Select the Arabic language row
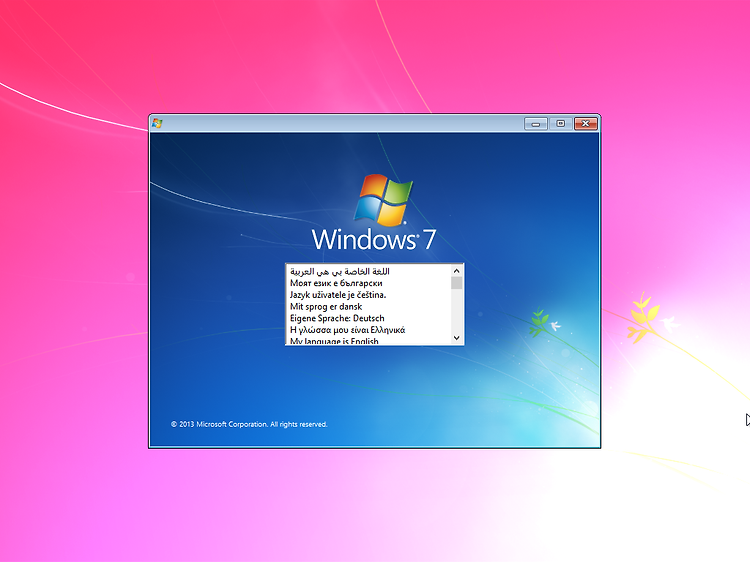The width and height of the screenshot is (750, 562). (x=368, y=271)
